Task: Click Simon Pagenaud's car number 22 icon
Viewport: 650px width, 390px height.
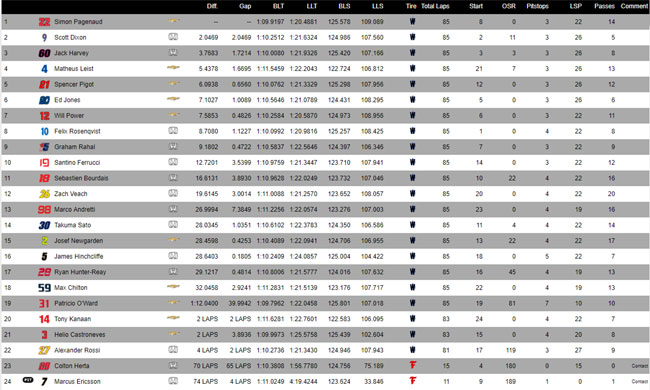Action: pyautogui.click(x=44, y=22)
